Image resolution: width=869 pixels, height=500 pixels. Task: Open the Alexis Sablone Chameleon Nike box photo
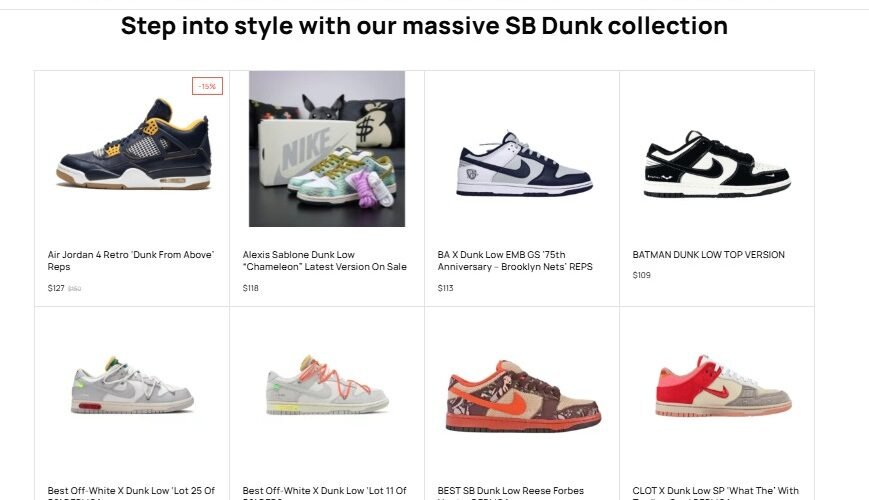tap(327, 149)
